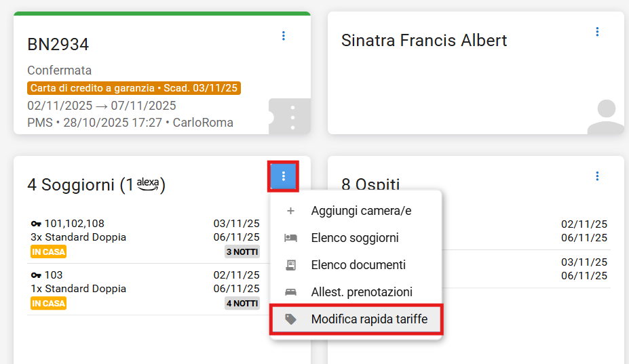Open the BN2934 booking card options menu
This screenshot has width=629, height=364.
284,36
